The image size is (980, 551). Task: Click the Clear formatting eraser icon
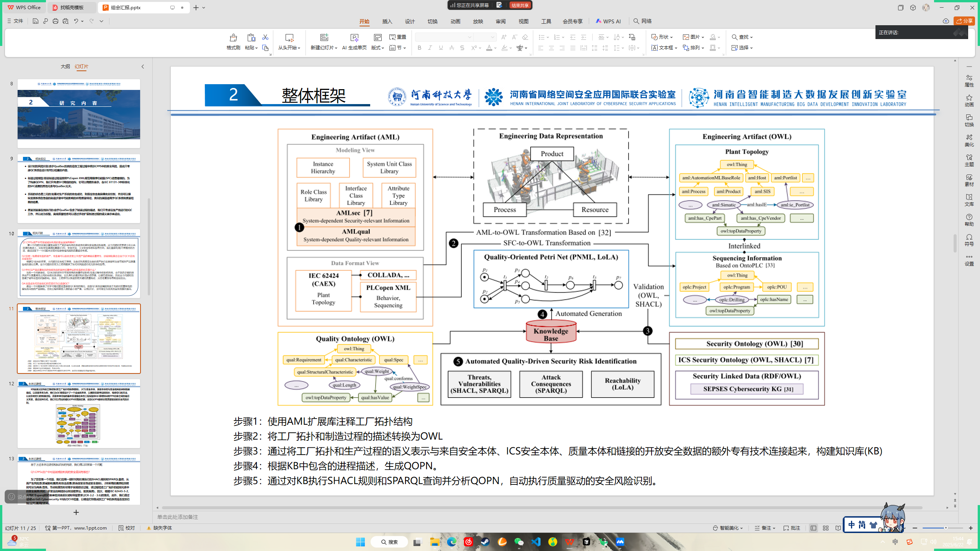(525, 37)
